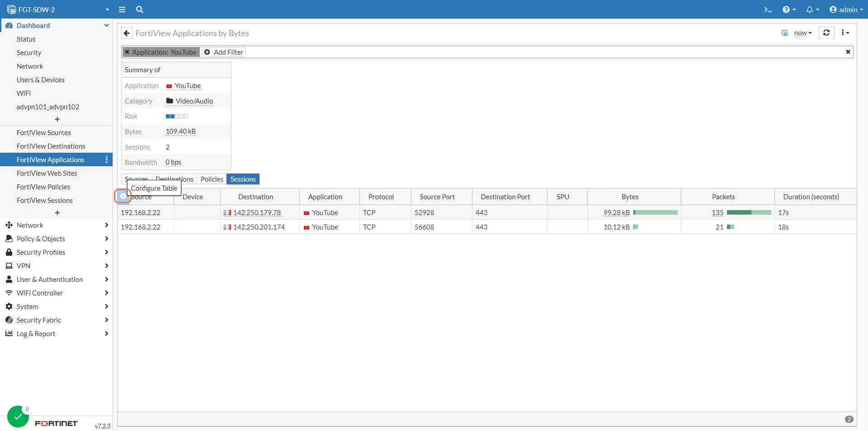Open the FGT-SDW-2 device dropdown
The image size is (868, 431).
click(59, 9)
